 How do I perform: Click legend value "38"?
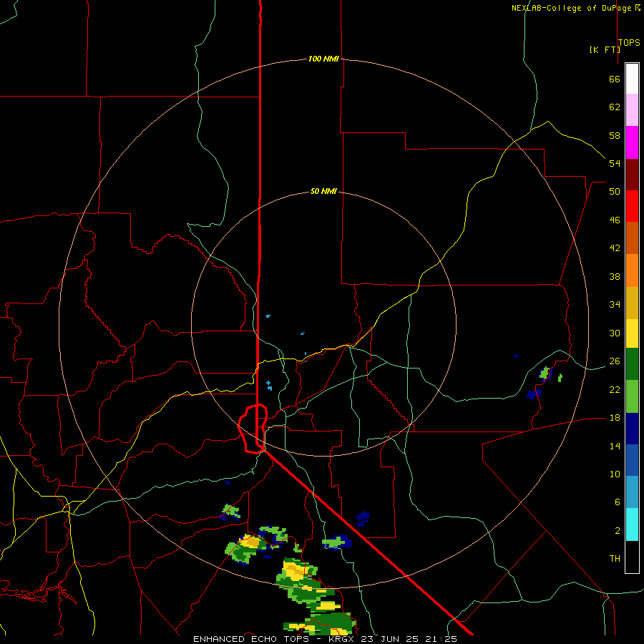[x=615, y=276]
